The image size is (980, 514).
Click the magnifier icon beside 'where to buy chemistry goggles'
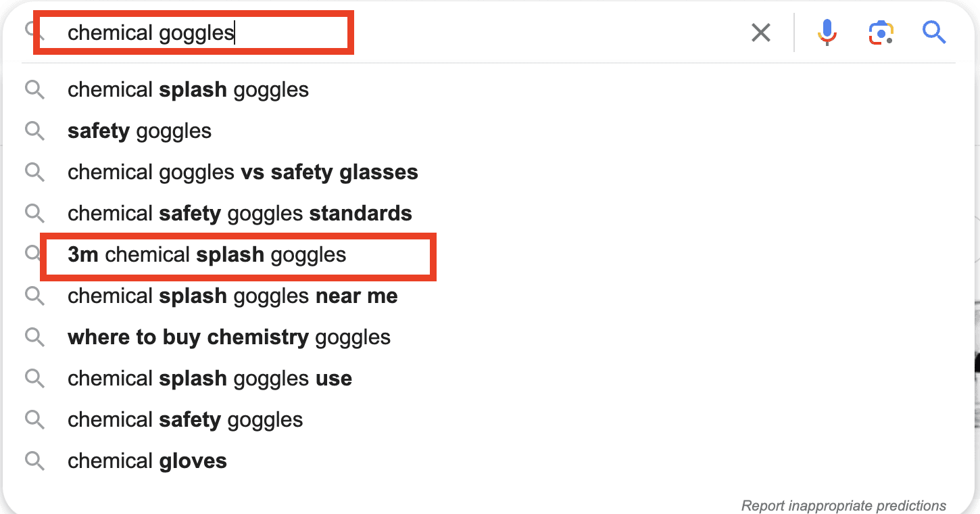point(34,337)
